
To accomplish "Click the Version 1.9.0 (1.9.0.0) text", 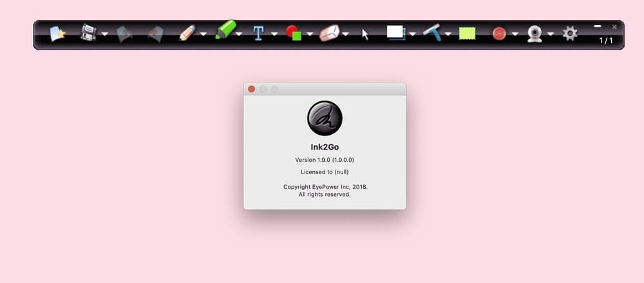I will (x=325, y=160).
